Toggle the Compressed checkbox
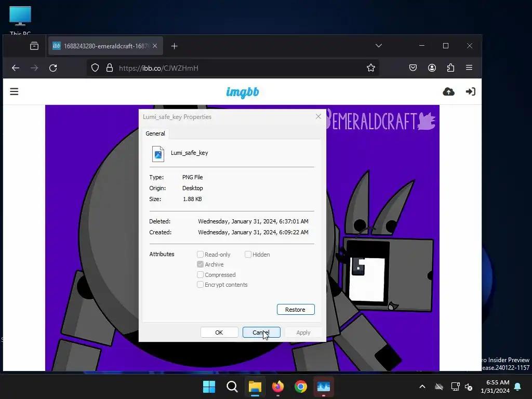532x399 pixels. 200,274
